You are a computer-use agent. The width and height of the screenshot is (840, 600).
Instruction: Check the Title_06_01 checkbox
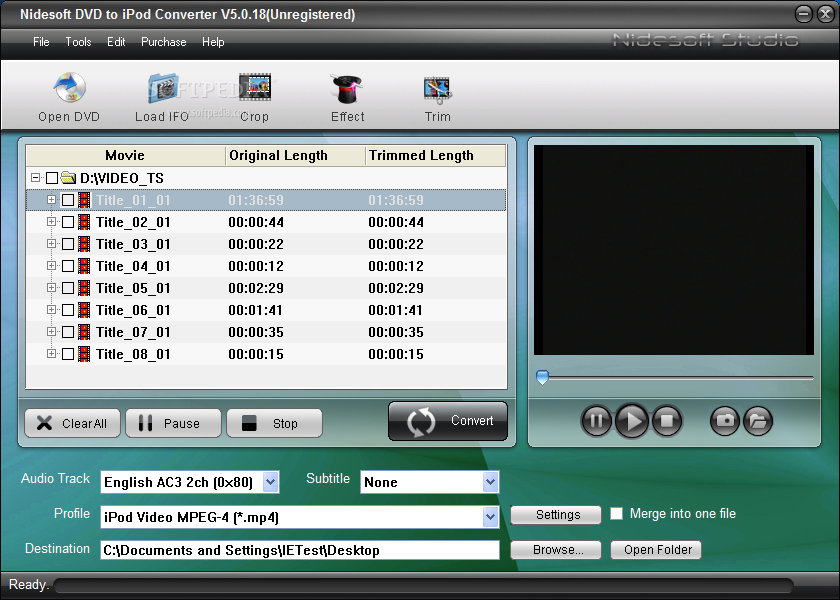pos(68,310)
